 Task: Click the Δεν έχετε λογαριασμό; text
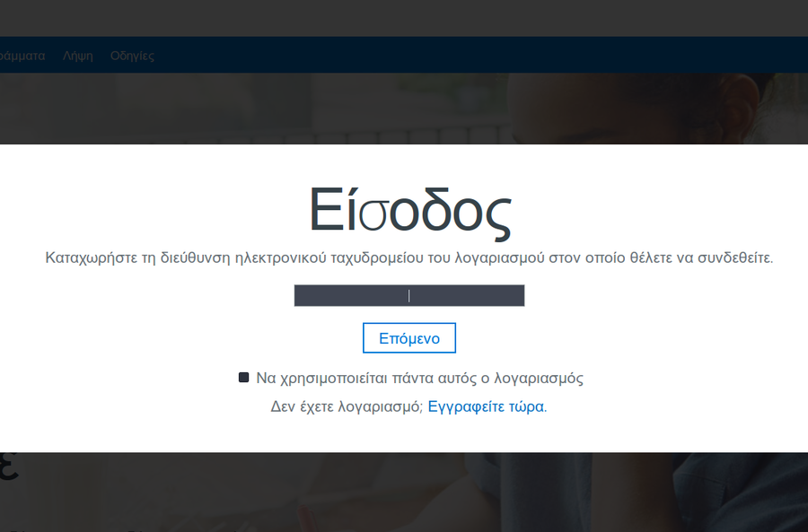[347, 406]
